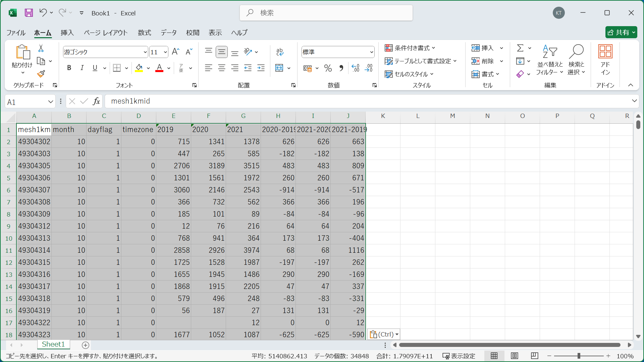Click the Increase Decimal icon
Image resolution: width=644 pixels, height=362 pixels.
[355, 68]
